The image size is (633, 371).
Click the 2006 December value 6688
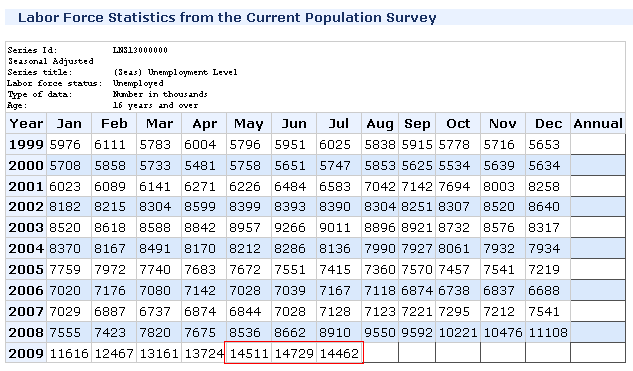(544, 290)
